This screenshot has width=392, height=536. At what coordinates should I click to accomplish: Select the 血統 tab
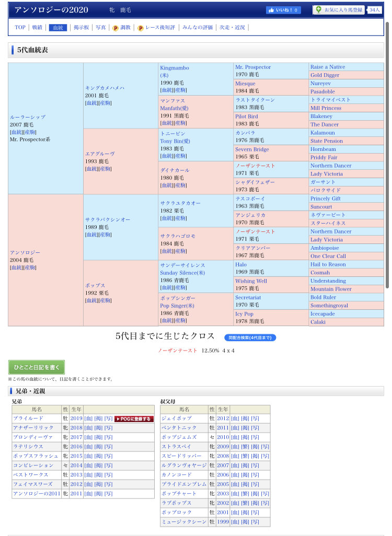[x=58, y=28]
